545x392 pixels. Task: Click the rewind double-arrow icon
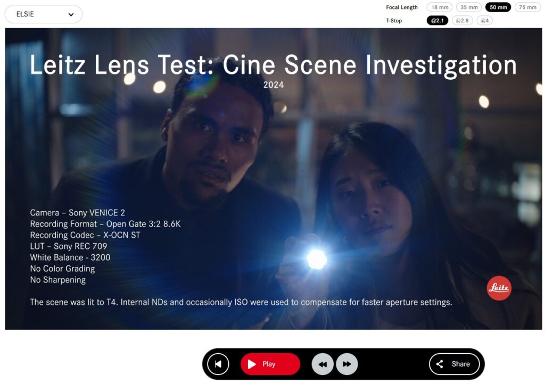coord(323,364)
